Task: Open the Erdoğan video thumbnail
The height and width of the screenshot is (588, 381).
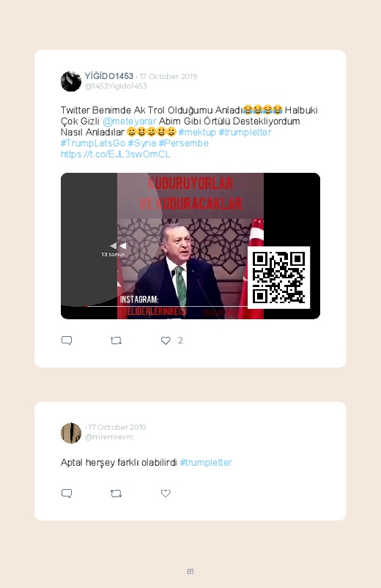Action: (190, 246)
